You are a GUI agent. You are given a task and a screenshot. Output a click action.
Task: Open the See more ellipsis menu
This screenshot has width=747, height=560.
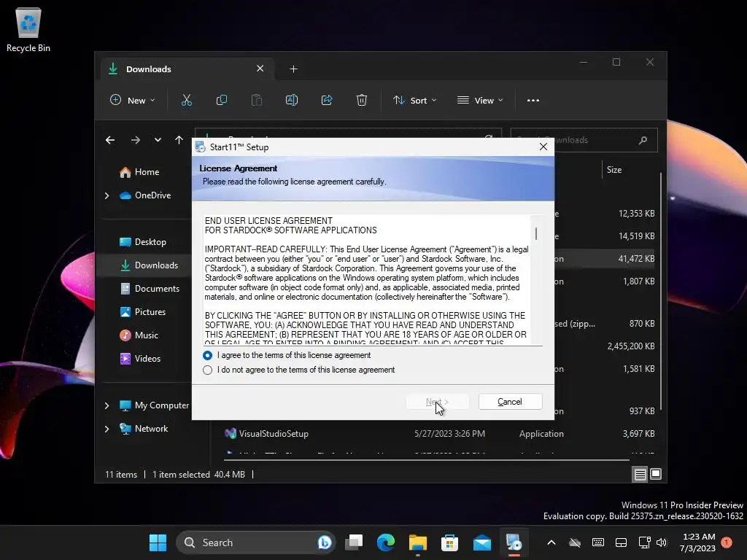(x=533, y=101)
